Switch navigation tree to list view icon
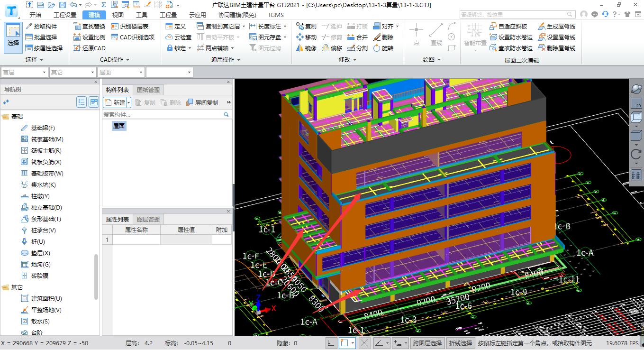 82,102
